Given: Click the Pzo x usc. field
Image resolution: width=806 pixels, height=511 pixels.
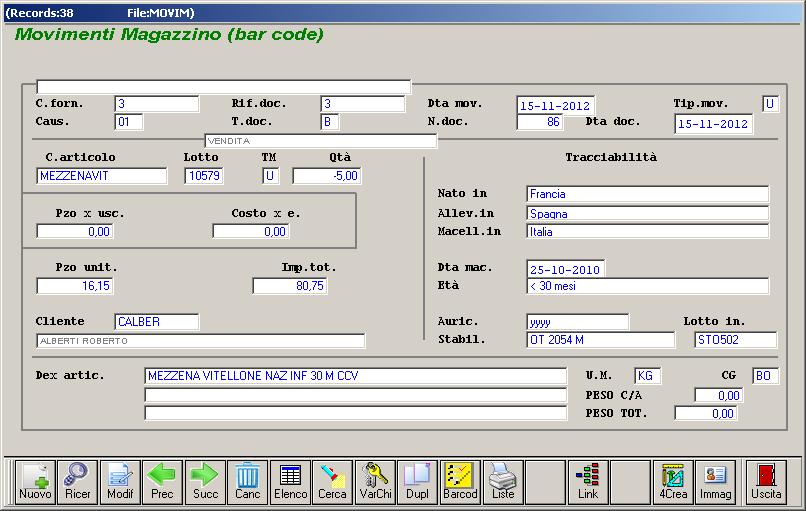Looking at the screenshot, I should tap(75, 231).
